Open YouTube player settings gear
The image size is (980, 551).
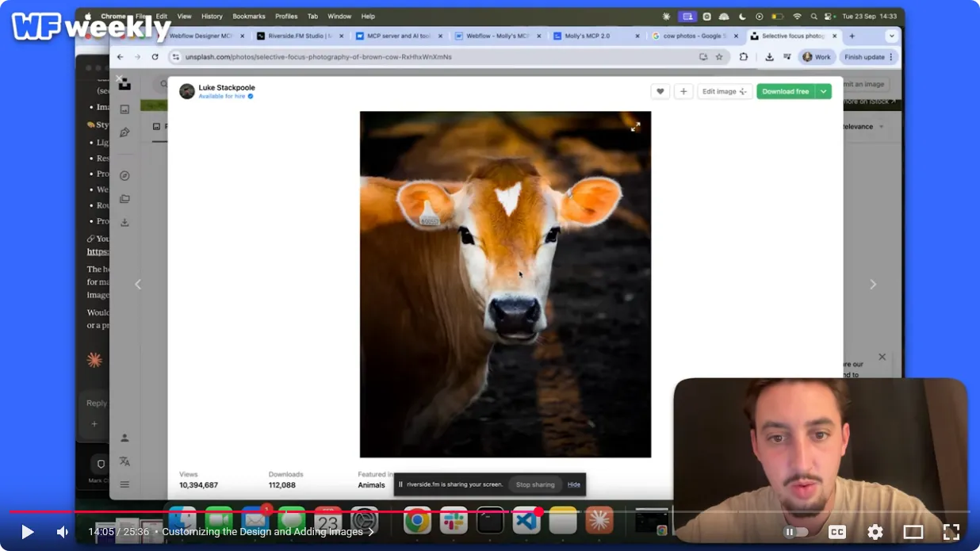[x=875, y=532]
